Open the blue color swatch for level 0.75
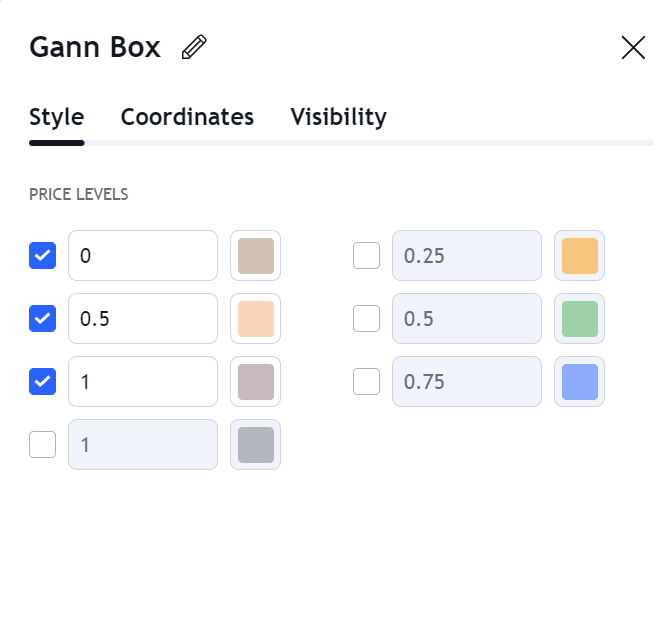 point(579,381)
